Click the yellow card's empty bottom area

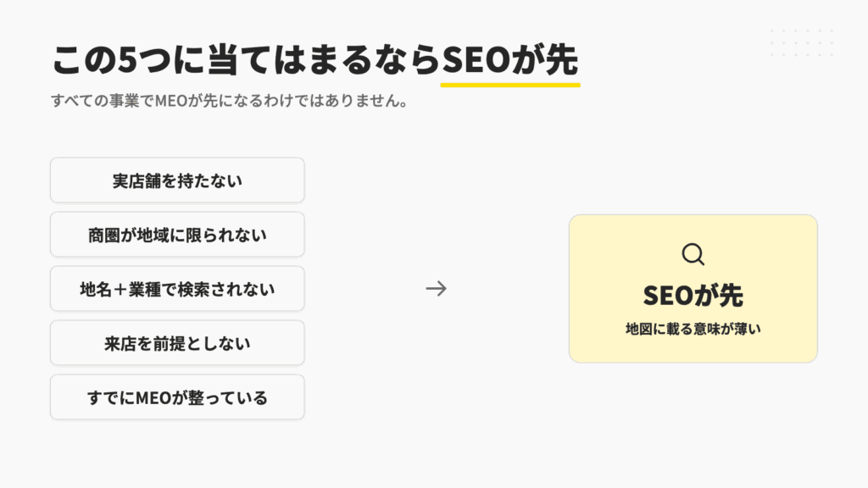pyautogui.click(x=693, y=350)
